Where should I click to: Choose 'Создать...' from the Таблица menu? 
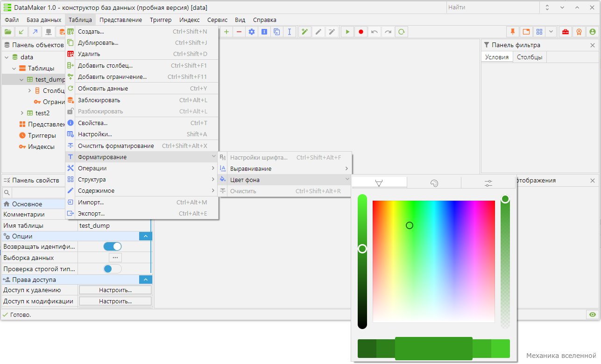(141, 31)
